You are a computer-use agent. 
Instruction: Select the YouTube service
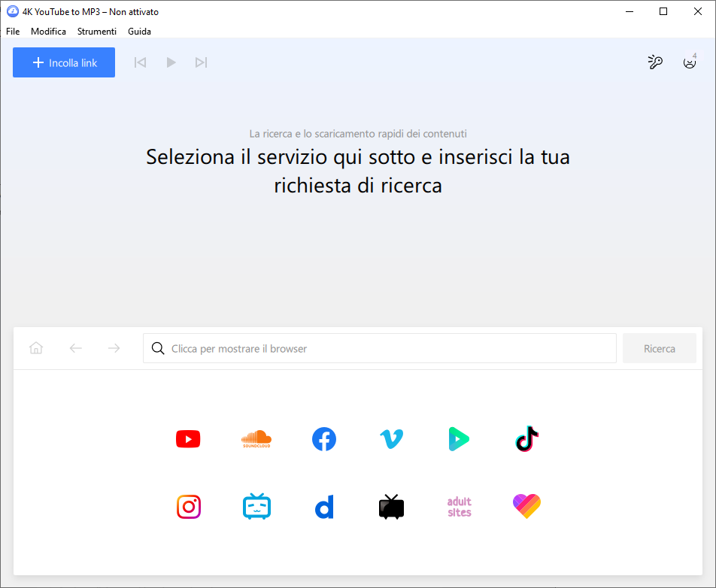[188, 439]
